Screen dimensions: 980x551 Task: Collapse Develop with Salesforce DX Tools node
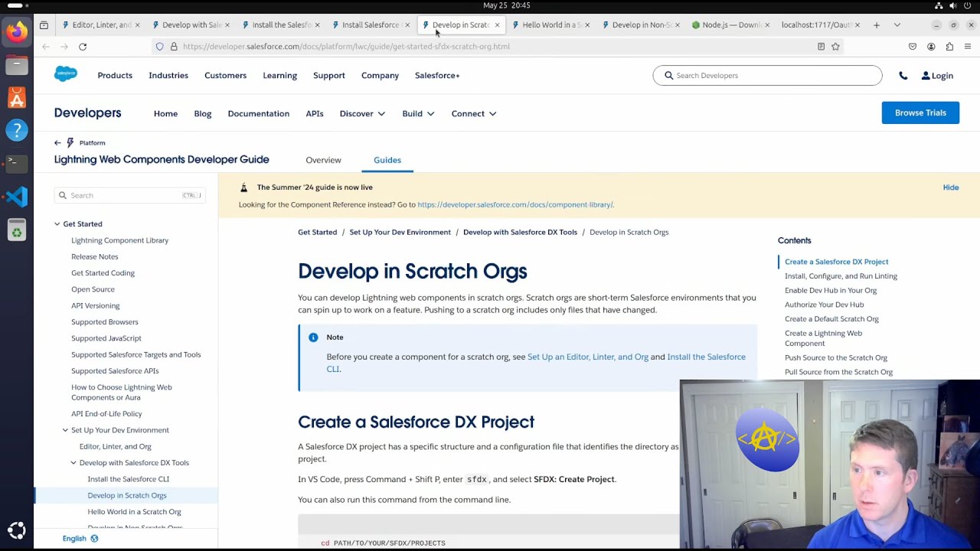tap(73, 463)
